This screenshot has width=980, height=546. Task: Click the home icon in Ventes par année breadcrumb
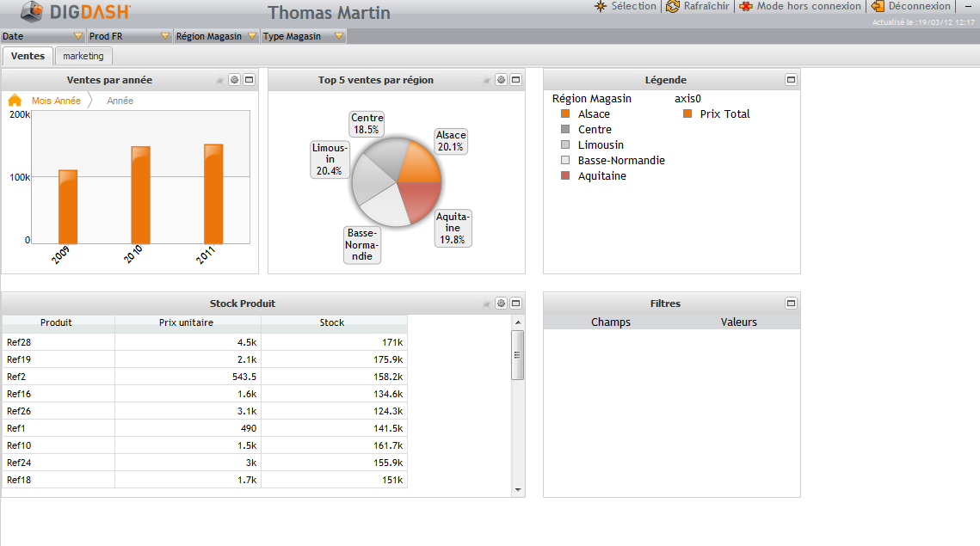pos(15,101)
